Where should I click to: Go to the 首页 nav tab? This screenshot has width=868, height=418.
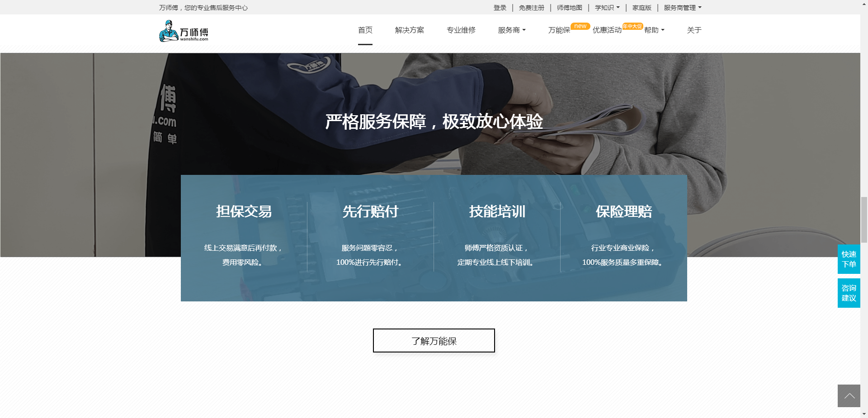click(x=365, y=30)
